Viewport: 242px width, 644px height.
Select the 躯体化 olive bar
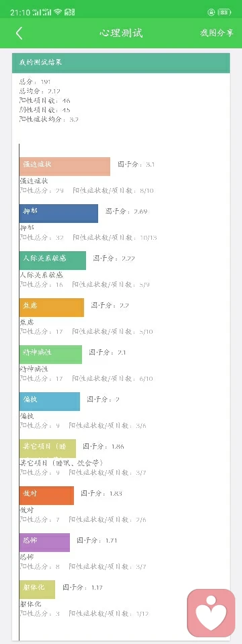click(x=37, y=590)
